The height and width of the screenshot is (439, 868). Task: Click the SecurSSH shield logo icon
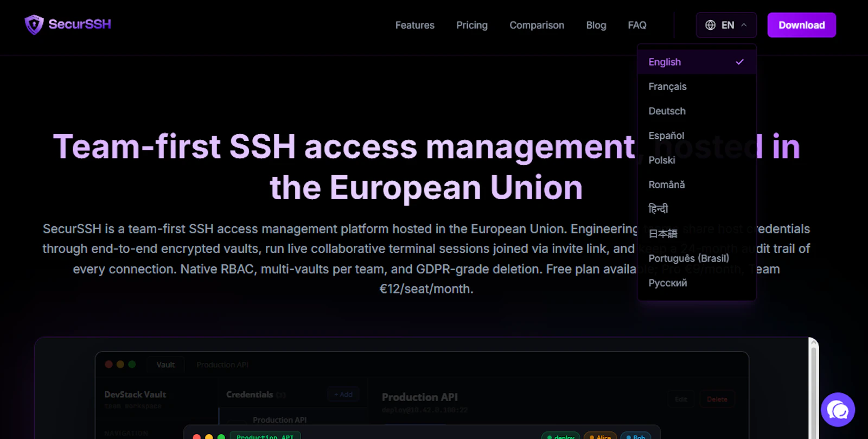click(34, 24)
